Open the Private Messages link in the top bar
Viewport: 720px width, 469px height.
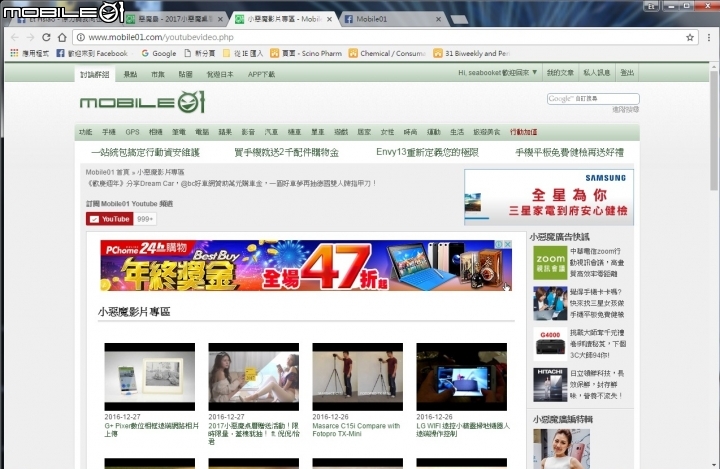[x=596, y=73]
